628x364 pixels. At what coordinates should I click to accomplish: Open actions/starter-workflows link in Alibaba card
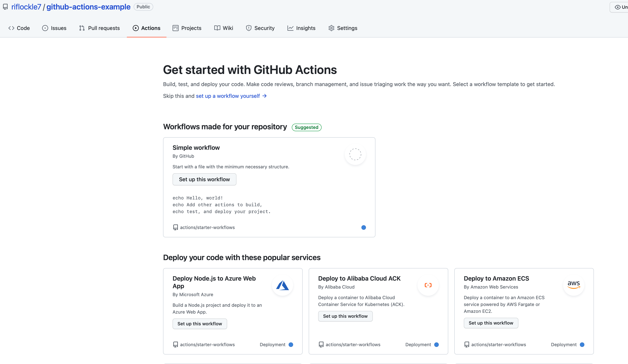353,344
